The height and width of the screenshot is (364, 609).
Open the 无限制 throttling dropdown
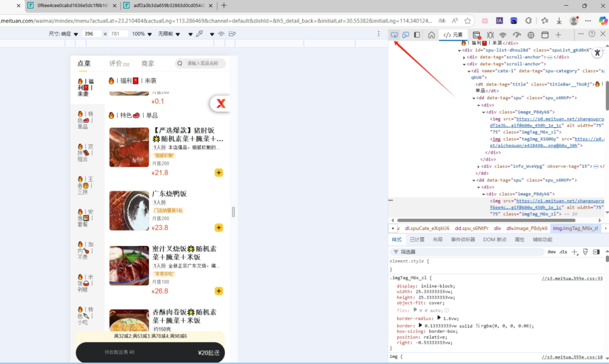pos(169,34)
